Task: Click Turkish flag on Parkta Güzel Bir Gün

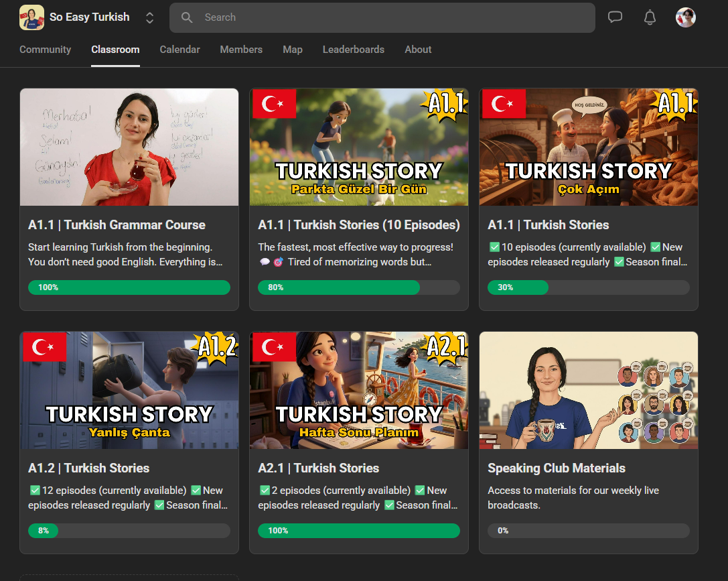Action: tap(274, 104)
